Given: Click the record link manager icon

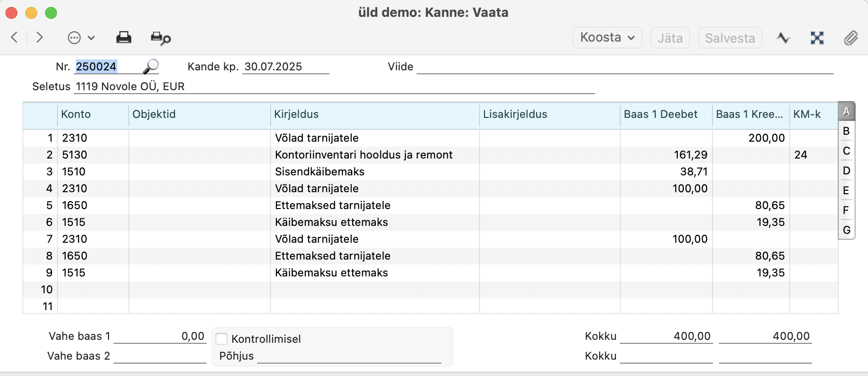Looking at the screenshot, I should [817, 38].
